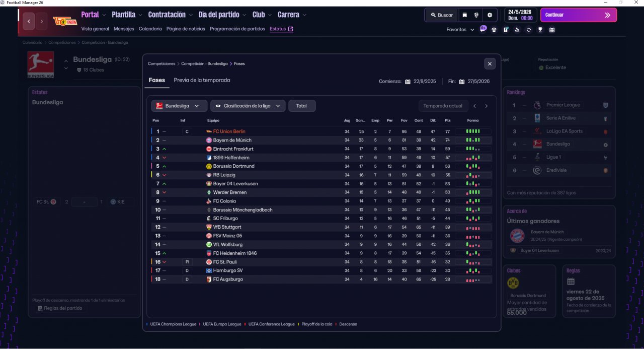Image resolution: width=644 pixels, height=349 pixels.
Task: Click the trophy icon in favorites bar
Action: coord(540,30)
